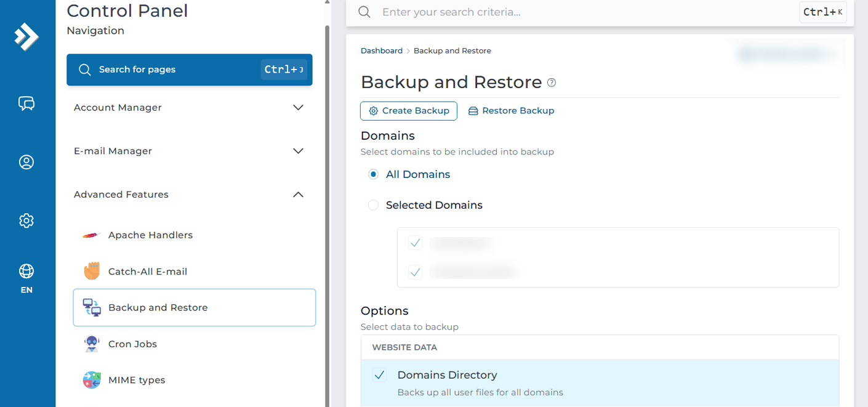Select the Selected Domains radio button
The height and width of the screenshot is (407, 868).
[373, 205]
